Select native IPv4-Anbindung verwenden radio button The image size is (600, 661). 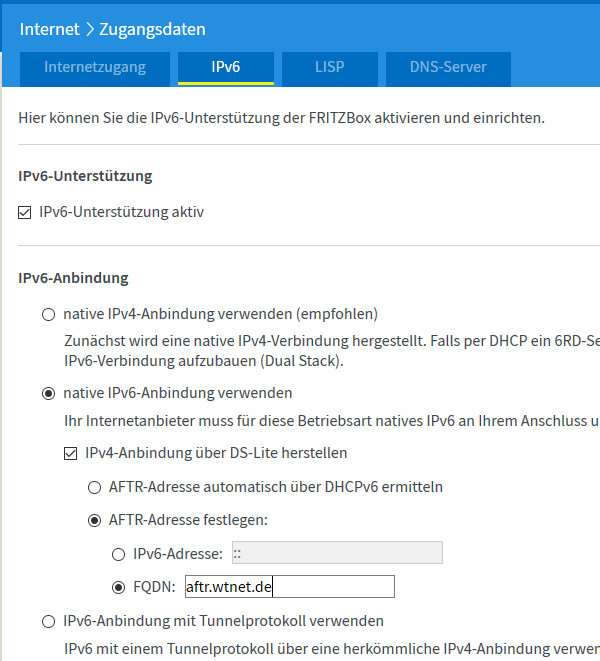pos(48,314)
